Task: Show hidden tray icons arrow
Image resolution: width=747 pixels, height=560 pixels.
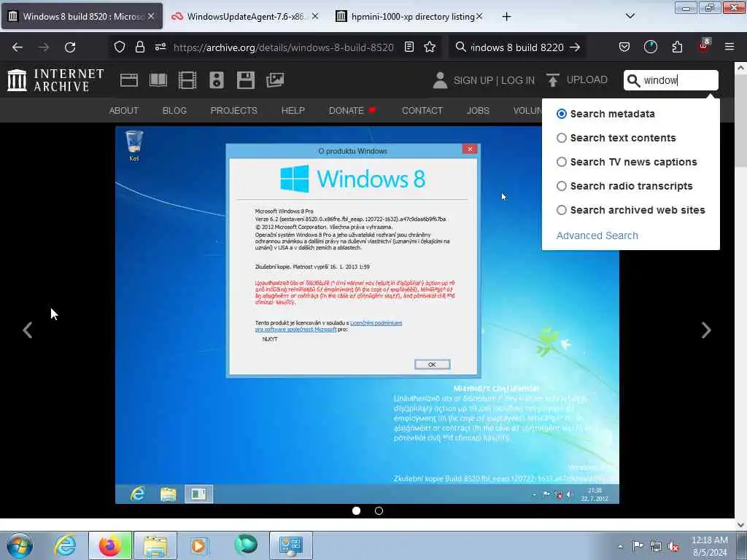Action: 620,547
